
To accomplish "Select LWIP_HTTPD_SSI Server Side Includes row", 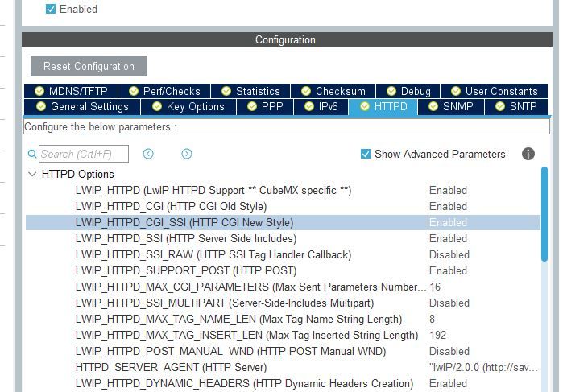I will pos(283,239).
